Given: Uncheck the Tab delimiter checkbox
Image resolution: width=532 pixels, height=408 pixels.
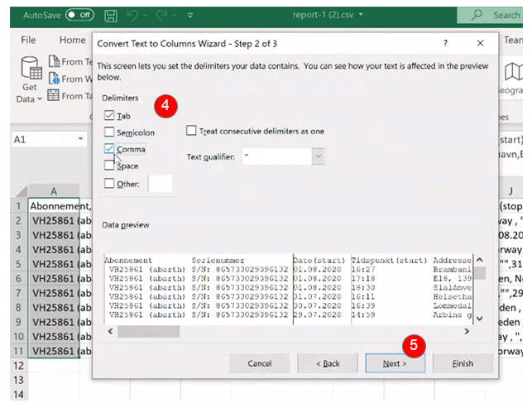Looking at the screenshot, I should click(x=109, y=115).
